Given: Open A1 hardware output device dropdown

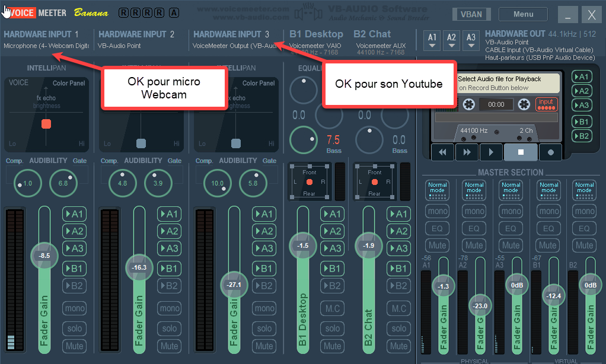Looking at the screenshot, I should (432, 40).
